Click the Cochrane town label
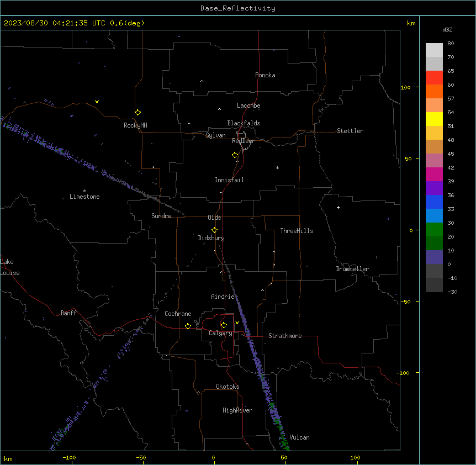The width and height of the screenshot is (476, 465). pyautogui.click(x=178, y=314)
